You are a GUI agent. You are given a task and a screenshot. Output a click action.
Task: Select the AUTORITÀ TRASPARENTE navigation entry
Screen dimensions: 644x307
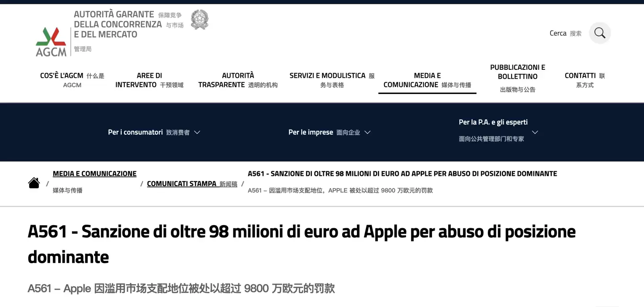point(238,80)
